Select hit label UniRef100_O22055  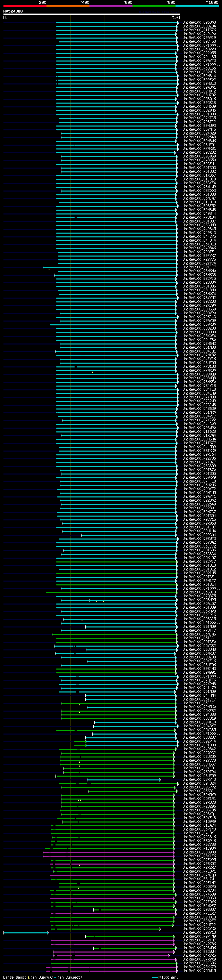pos(199,53)
